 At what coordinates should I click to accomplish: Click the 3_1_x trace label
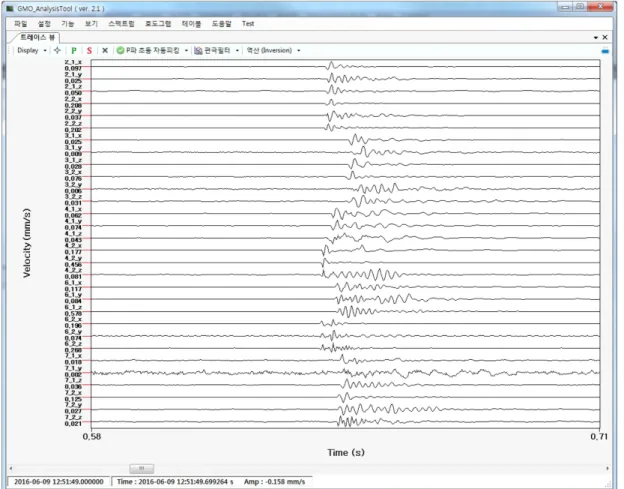point(73,135)
